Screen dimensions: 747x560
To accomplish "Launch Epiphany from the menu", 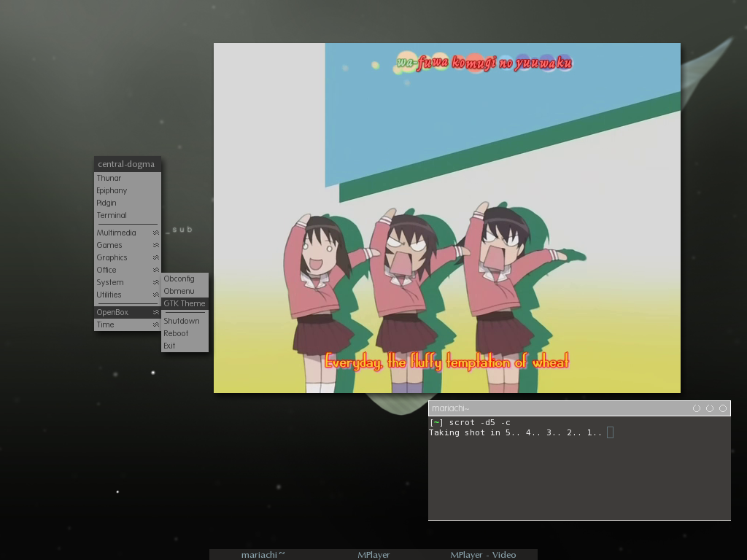I will click(127, 190).
